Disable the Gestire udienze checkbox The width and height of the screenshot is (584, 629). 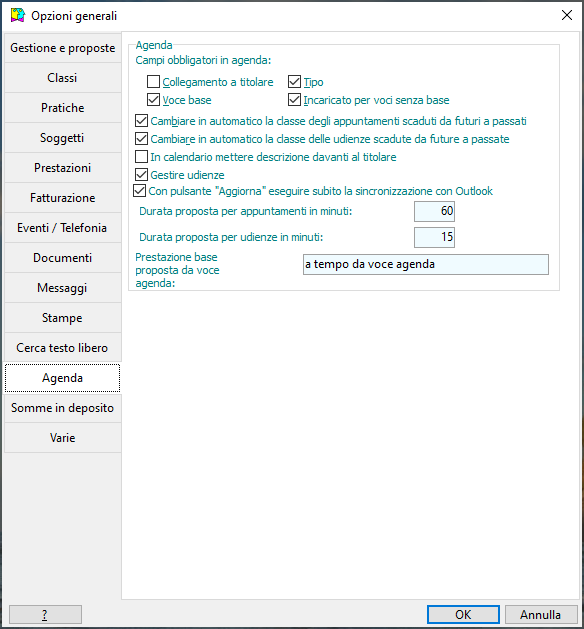pos(141,175)
